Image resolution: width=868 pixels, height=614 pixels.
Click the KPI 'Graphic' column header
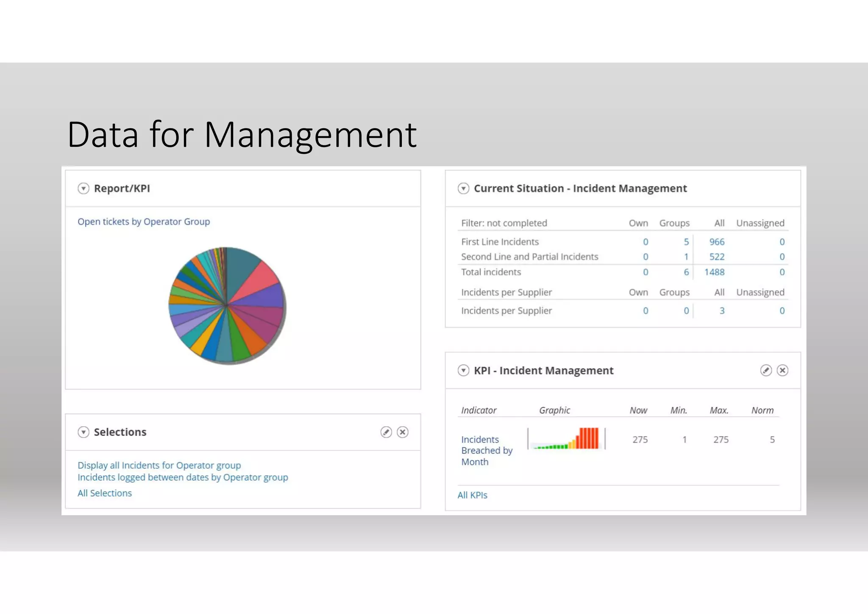[554, 410]
